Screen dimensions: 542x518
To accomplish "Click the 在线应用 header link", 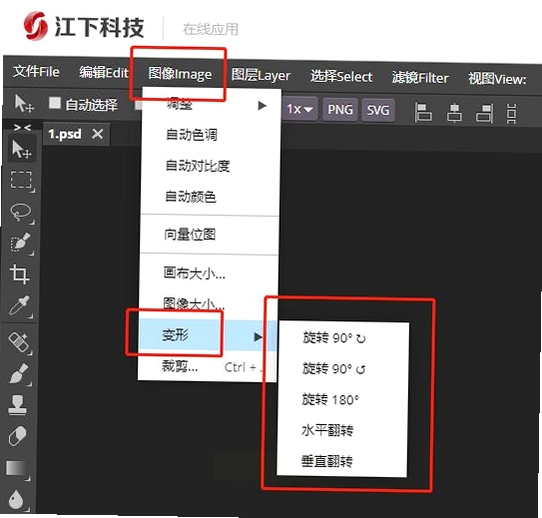I will coord(211,29).
